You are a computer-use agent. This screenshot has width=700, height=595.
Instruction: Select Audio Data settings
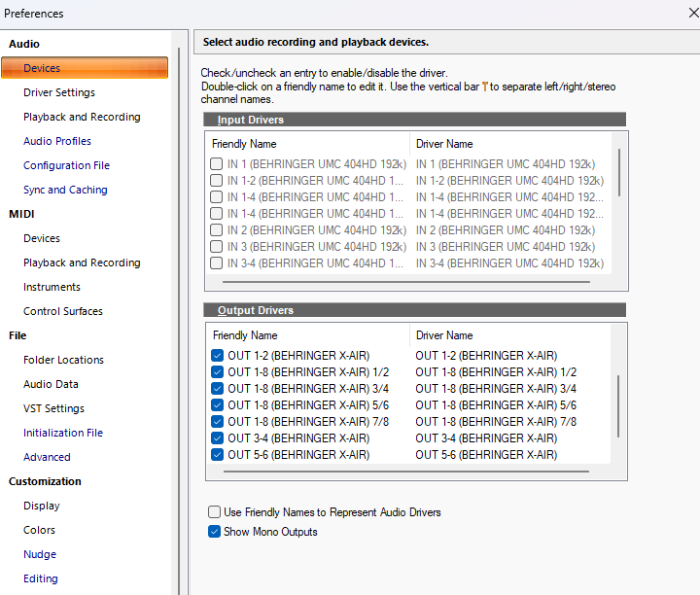51,384
